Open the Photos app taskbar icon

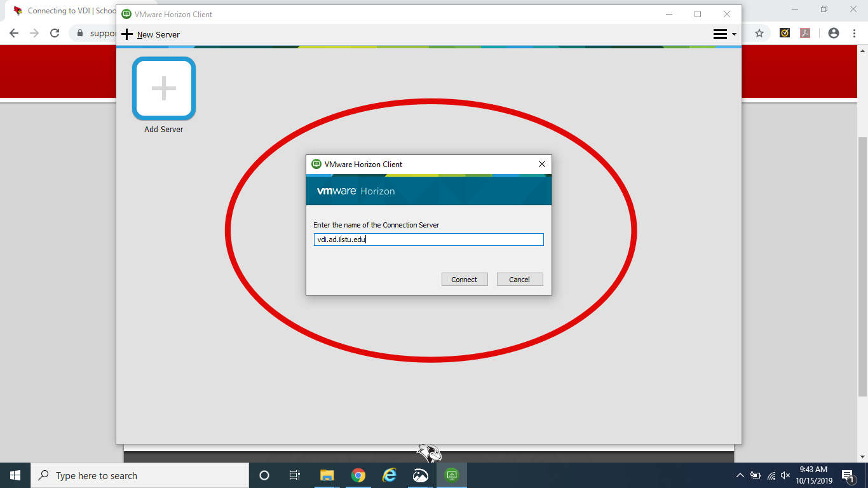(x=421, y=475)
